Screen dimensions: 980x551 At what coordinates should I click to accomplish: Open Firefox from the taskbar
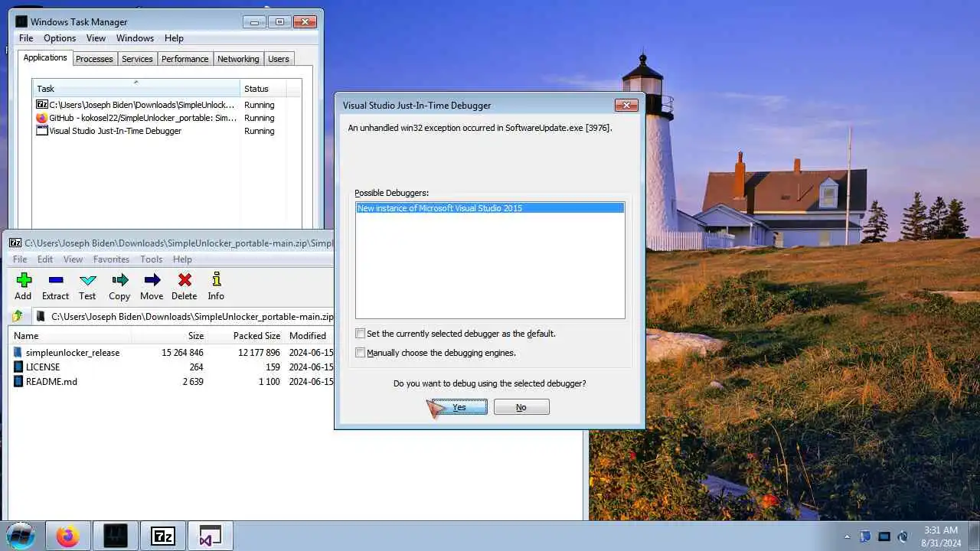click(x=67, y=536)
